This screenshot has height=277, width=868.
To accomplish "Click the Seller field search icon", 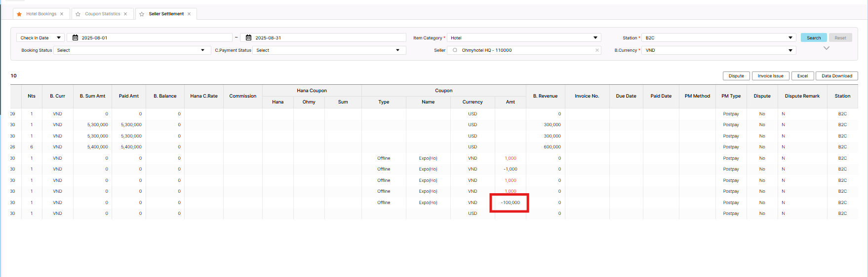I will pyautogui.click(x=455, y=50).
